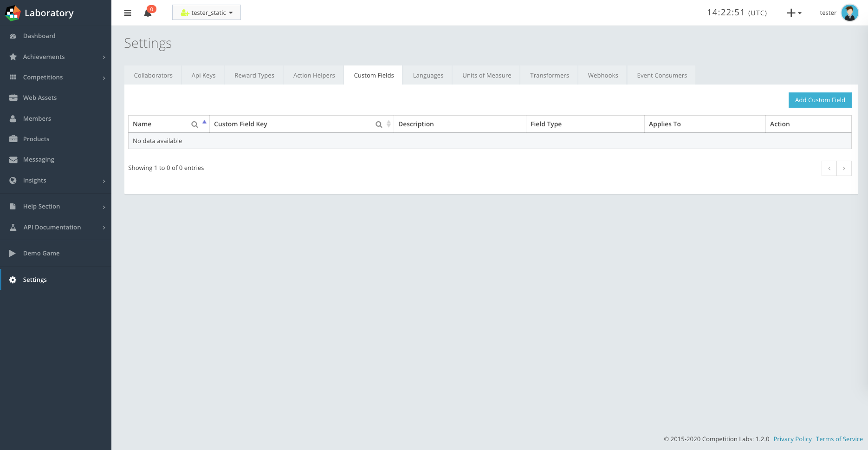Go to the next page of entries
Image resolution: width=868 pixels, height=450 pixels.
pyautogui.click(x=844, y=168)
